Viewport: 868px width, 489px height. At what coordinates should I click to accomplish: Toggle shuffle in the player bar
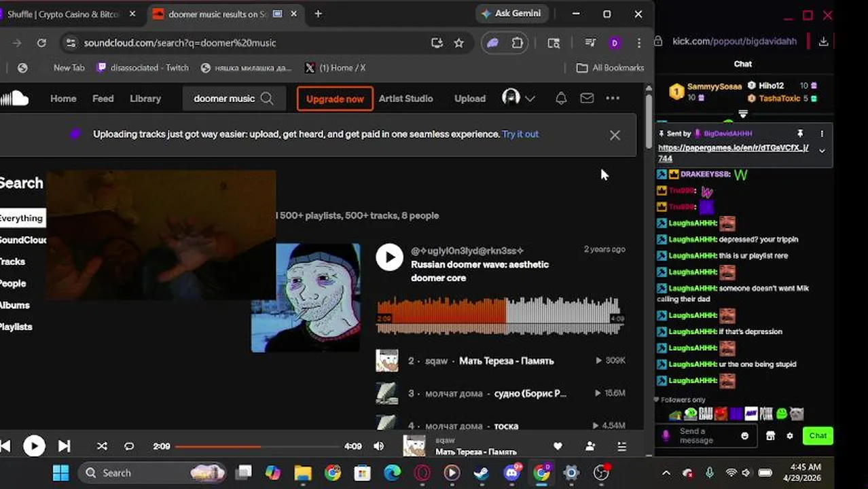click(x=102, y=446)
